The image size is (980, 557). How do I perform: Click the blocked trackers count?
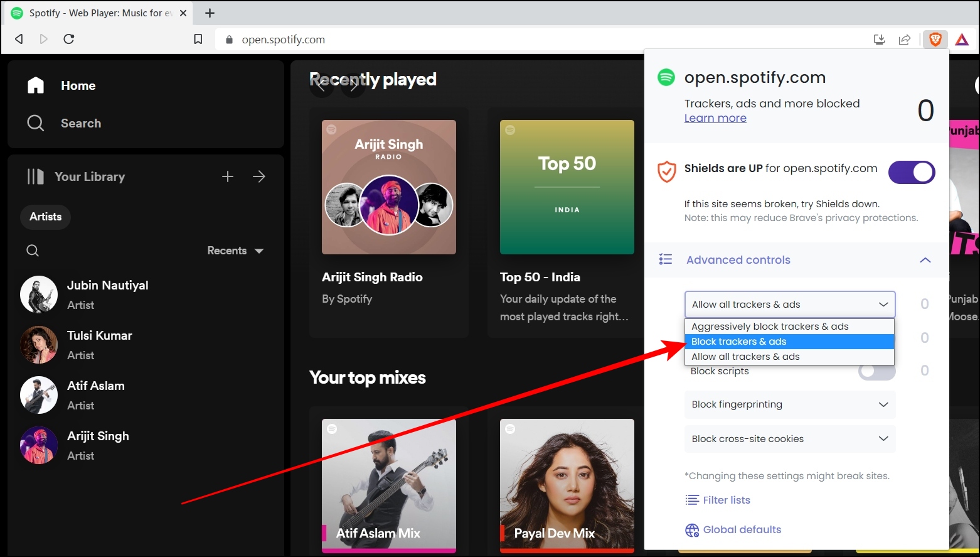click(925, 111)
